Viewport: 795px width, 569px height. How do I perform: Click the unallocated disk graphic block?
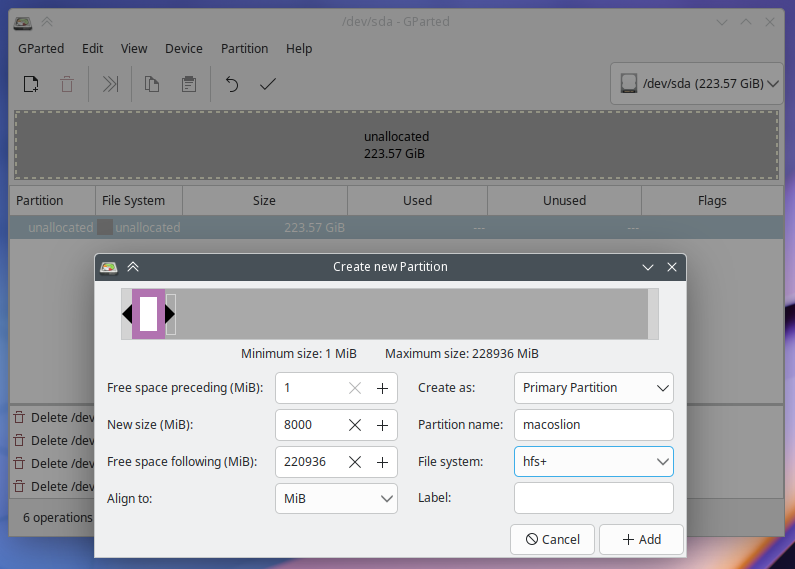tap(396, 145)
